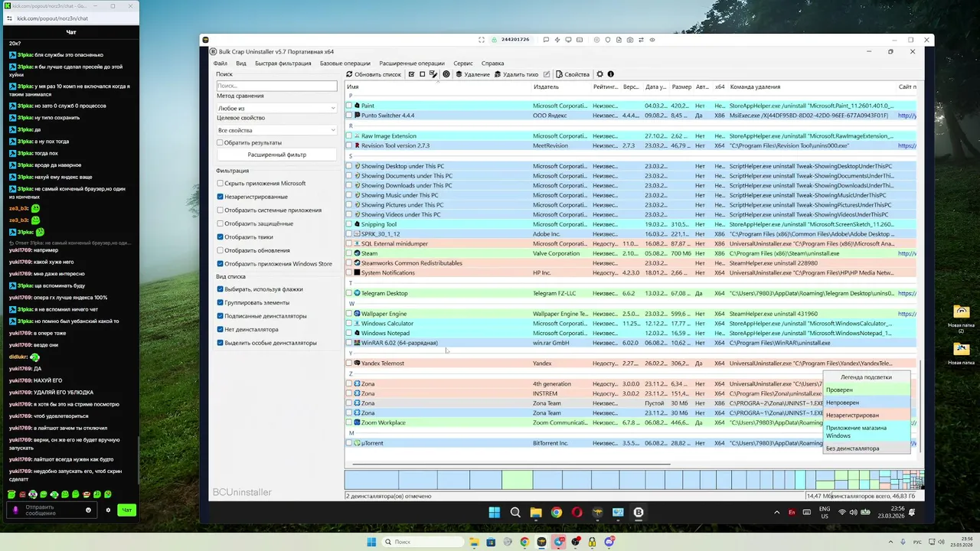The height and width of the screenshot is (551, 980).
Task: Open Справка menu
Action: (493, 64)
